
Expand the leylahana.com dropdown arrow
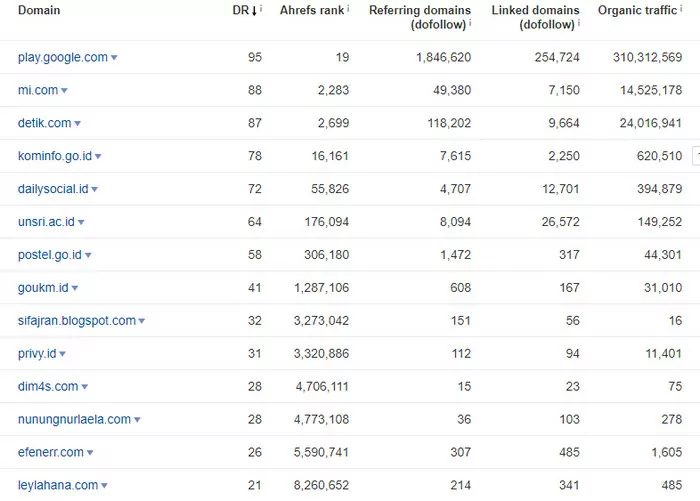[x=104, y=486]
